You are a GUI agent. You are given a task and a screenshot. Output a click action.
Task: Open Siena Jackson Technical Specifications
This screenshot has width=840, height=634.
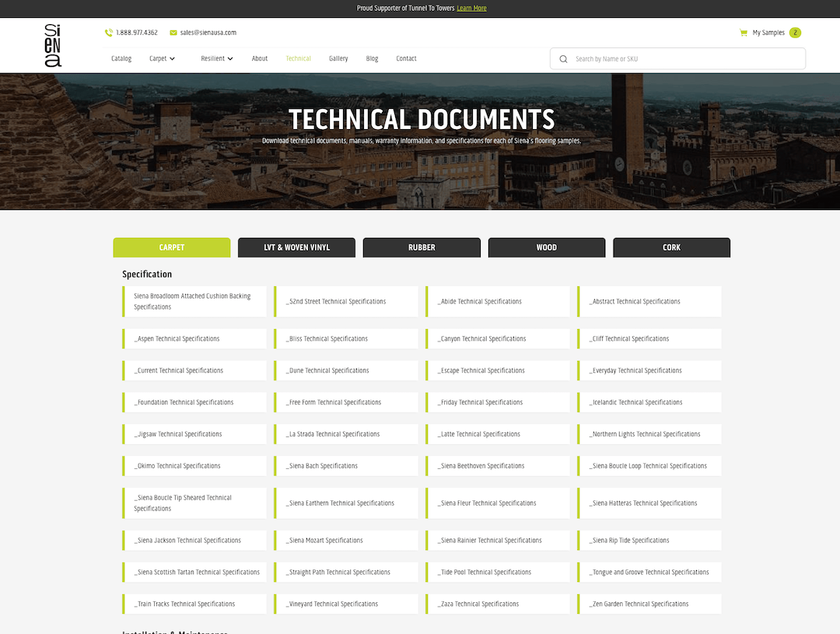[194, 540]
